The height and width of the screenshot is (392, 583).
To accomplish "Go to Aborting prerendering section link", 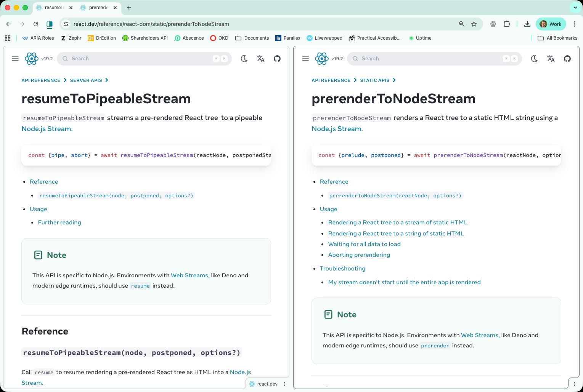I will pyautogui.click(x=359, y=255).
